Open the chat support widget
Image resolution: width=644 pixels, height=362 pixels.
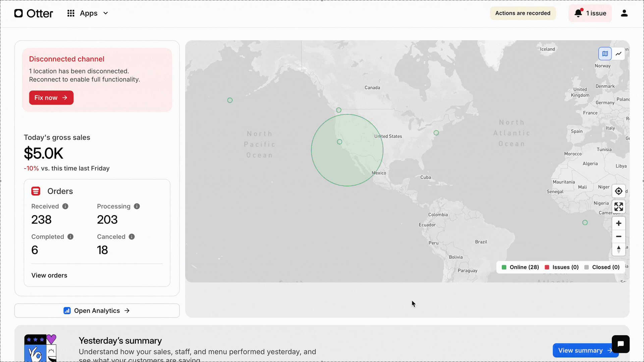coord(621,344)
